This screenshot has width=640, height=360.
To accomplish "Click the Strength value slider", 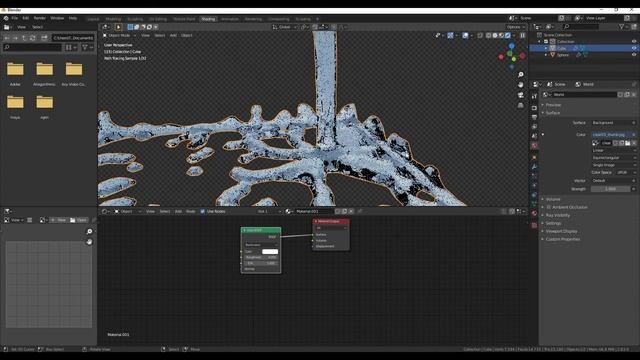I will point(611,189).
